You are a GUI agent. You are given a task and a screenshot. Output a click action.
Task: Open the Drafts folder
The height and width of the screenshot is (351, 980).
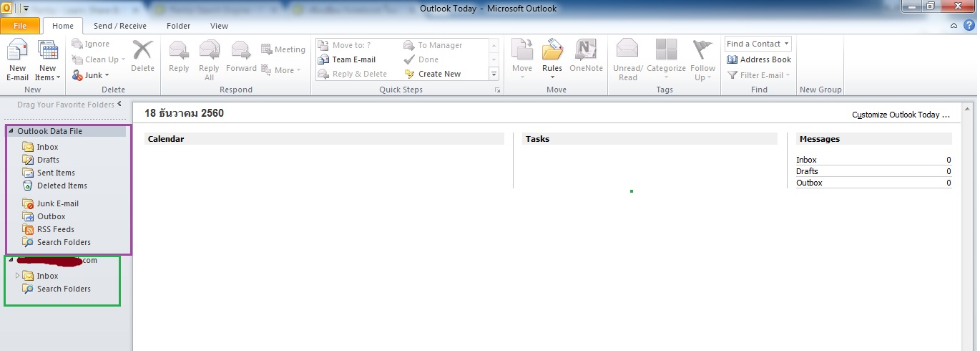click(48, 160)
